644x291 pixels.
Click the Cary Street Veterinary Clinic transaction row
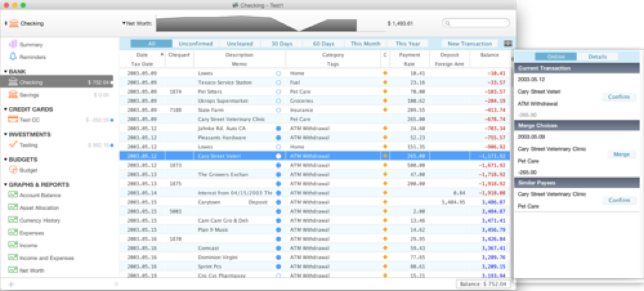pyautogui.click(x=315, y=119)
